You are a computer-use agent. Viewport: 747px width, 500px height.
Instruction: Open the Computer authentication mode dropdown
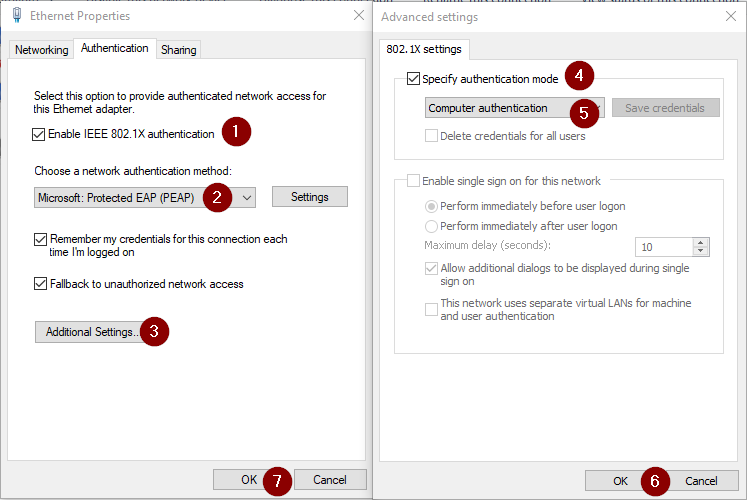click(597, 108)
